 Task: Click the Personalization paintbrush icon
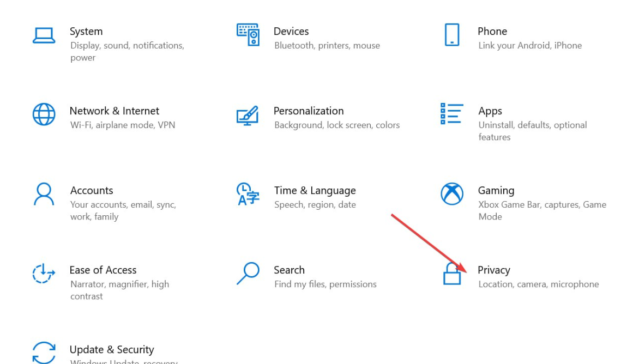248,114
